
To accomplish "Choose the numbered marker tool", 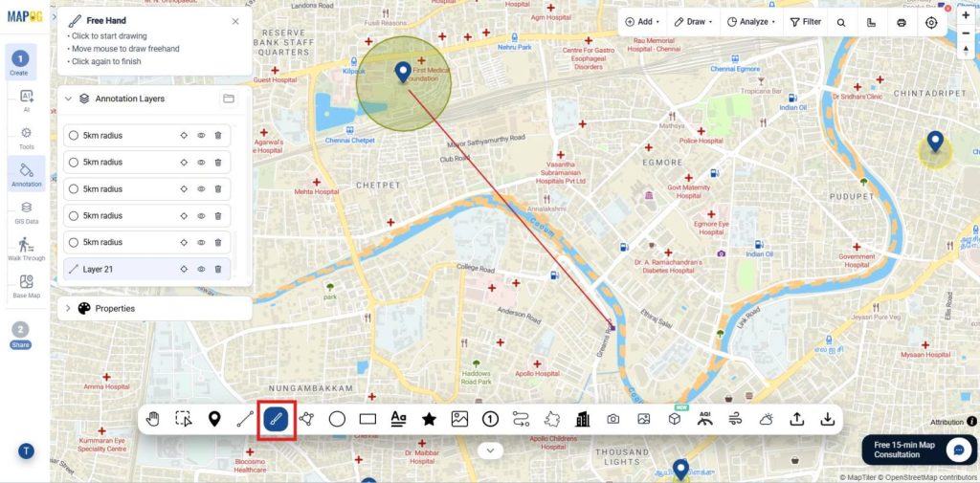I will coord(490,419).
